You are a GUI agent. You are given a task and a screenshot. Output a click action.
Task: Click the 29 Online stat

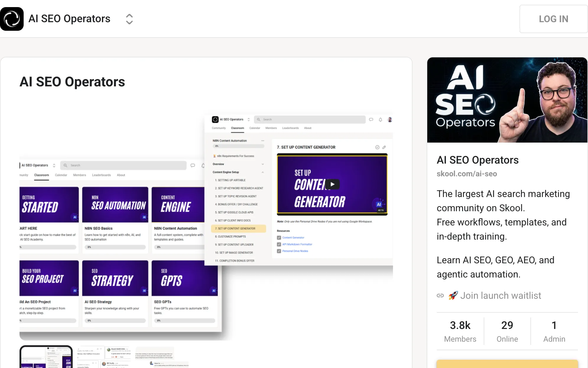click(x=507, y=331)
